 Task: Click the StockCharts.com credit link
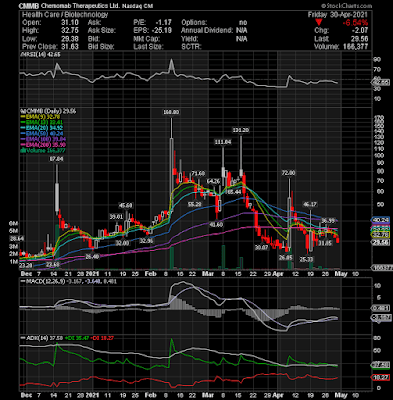[x=347, y=6]
